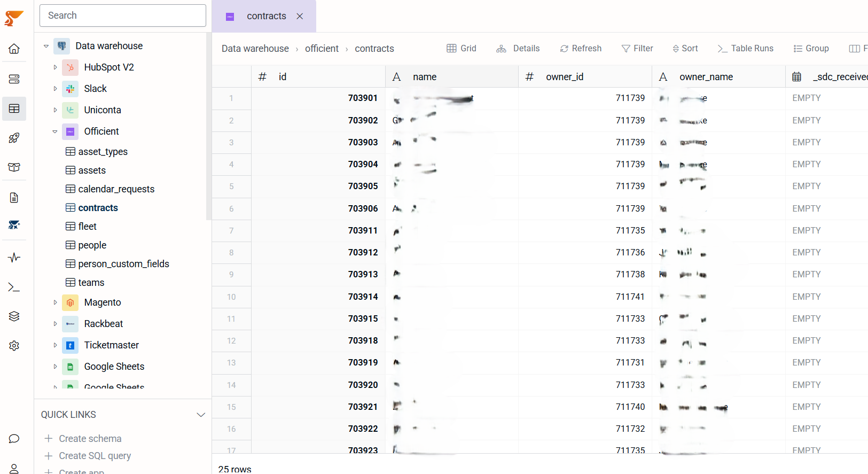The height and width of the screenshot is (474, 868).
Task: Go to Data warehouse in the breadcrumb
Action: coord(255,49)
